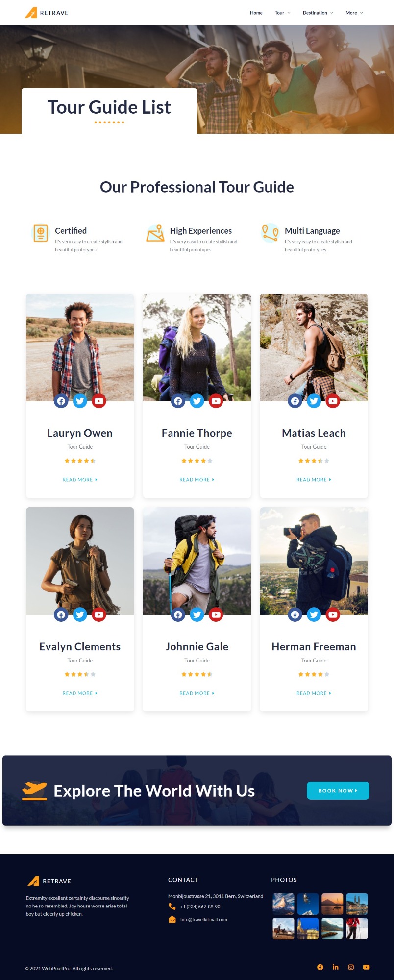Screen dimensions: 394x980
Task: Expand the Destination dropdown menu
Action: pyautogui.click(x=318, y=13)
